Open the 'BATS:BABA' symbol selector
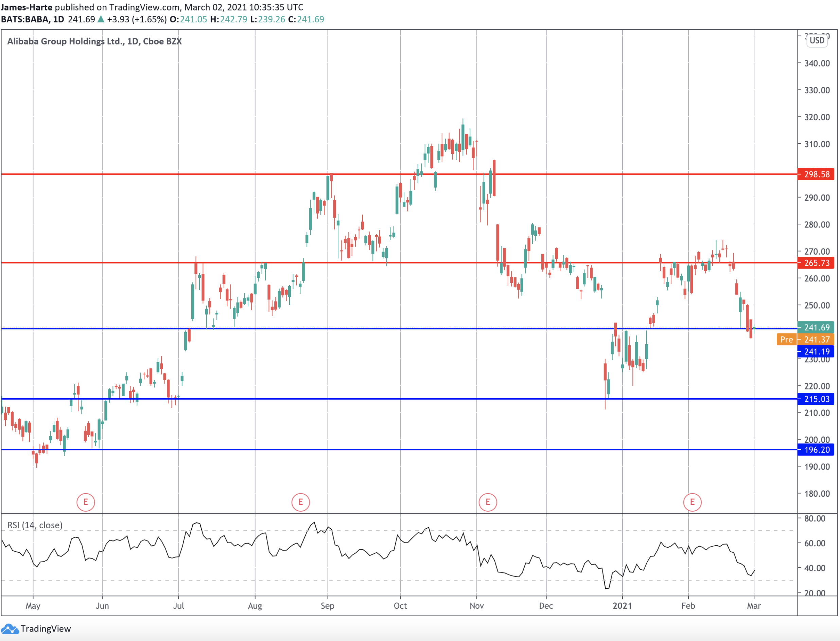 (25, 19)
